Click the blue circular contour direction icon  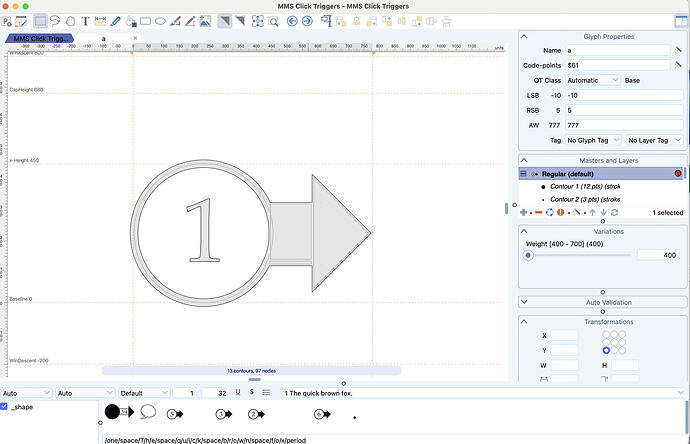click(x=550, y=213)
